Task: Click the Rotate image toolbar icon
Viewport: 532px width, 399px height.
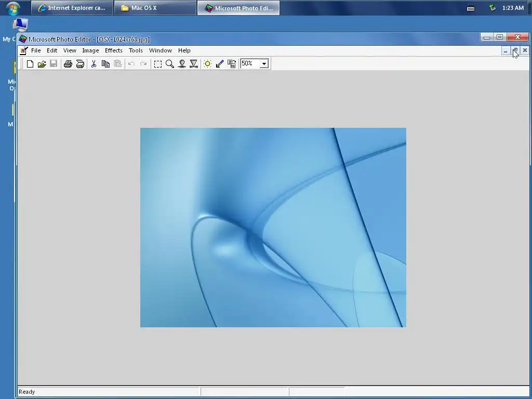Action: pyautogui.click(x=232, y=64)
